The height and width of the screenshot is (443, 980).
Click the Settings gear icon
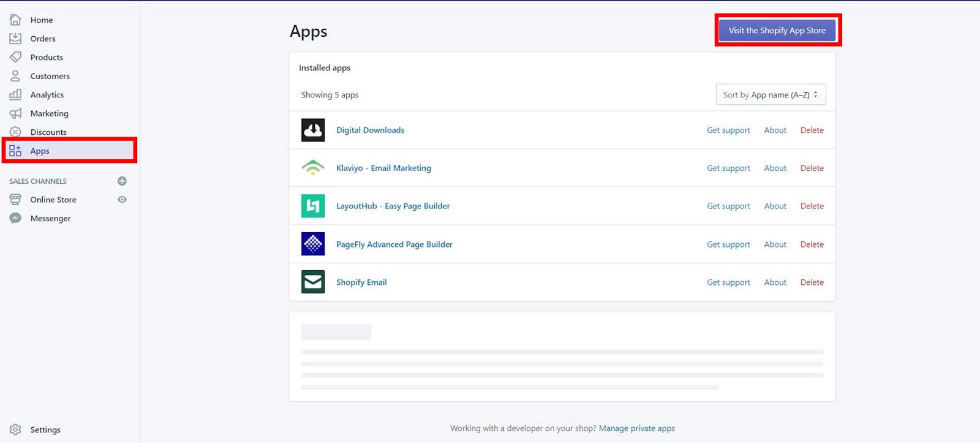click(15, 430)
